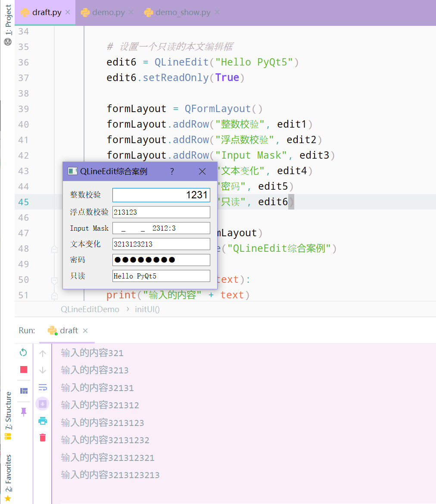Toggle scroll to end in console
Screen dimensions: 436x504
(x=42, y=404)
